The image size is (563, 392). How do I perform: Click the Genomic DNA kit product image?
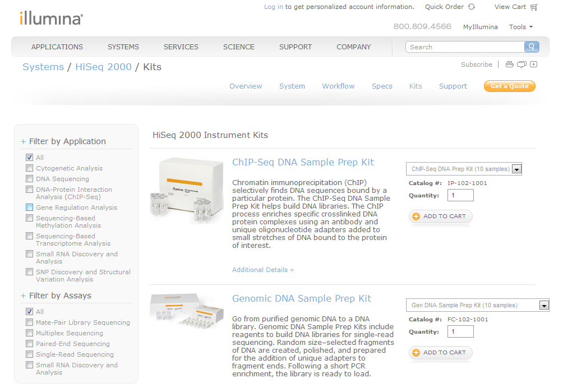(187, 311)
